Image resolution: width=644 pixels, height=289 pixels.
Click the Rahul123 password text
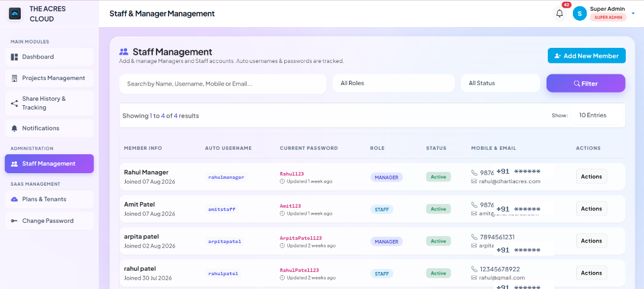tap(292, 174)
